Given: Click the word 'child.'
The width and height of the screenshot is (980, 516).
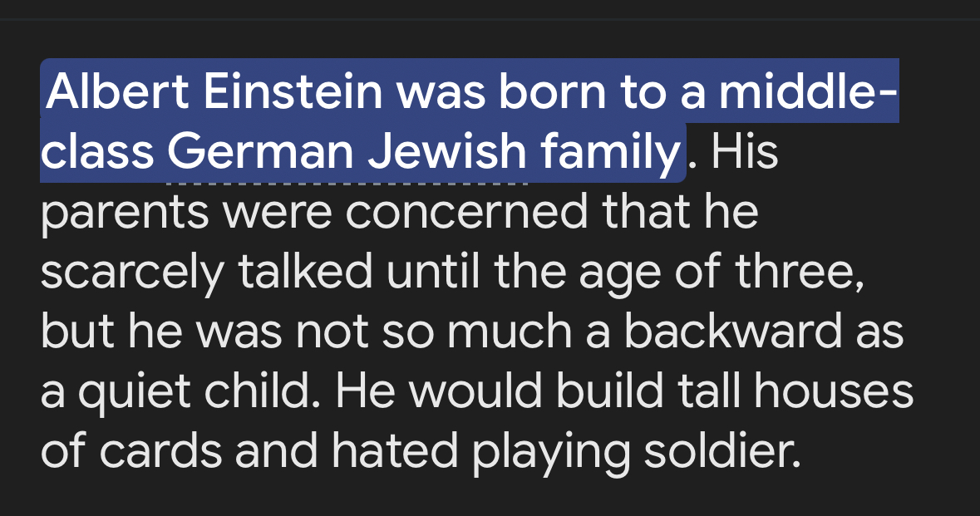Looking at the screenshot, I should (x=263, y=391).
